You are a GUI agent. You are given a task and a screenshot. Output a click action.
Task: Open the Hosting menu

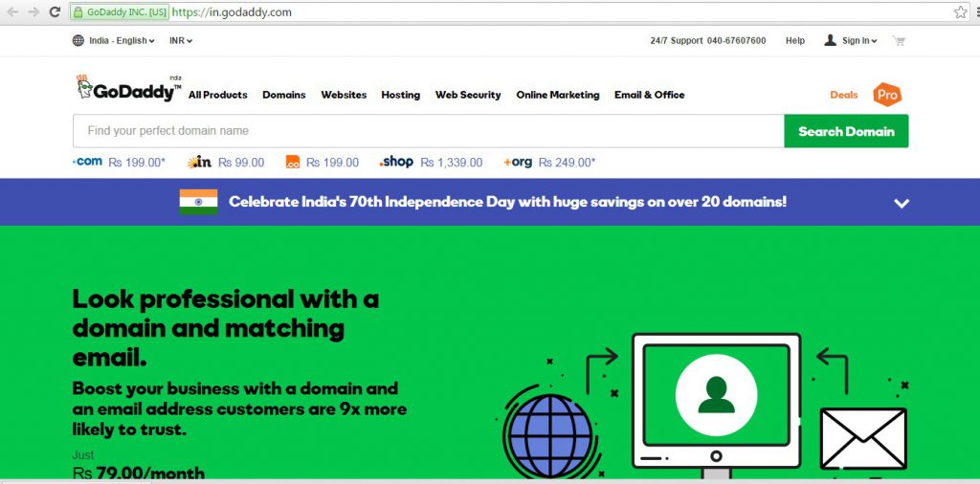[401, 95]
